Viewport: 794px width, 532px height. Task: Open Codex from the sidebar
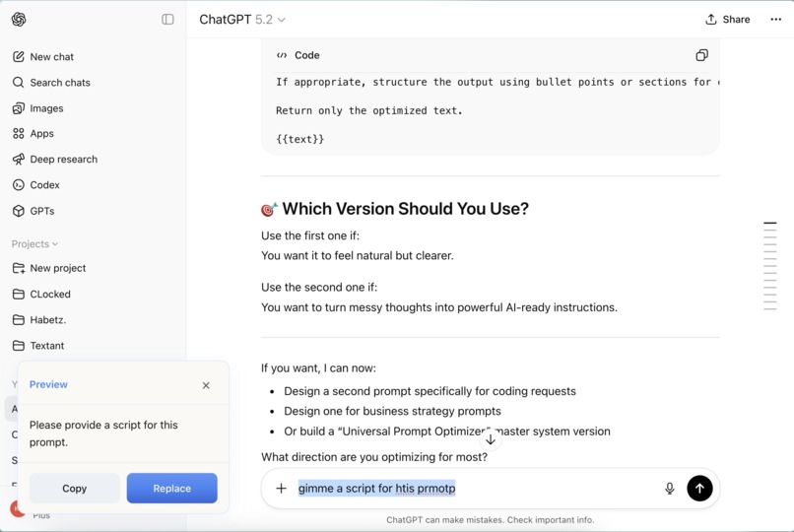[35, 185]
